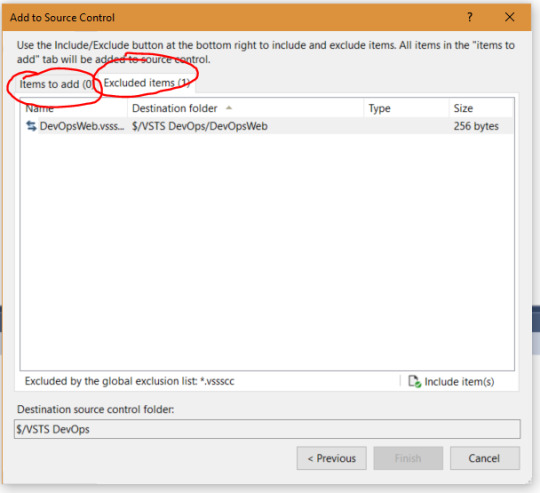This screenshot has height=493, width=540.
Task: Click the Include item(s) document icon
Action: pos(414,381)
